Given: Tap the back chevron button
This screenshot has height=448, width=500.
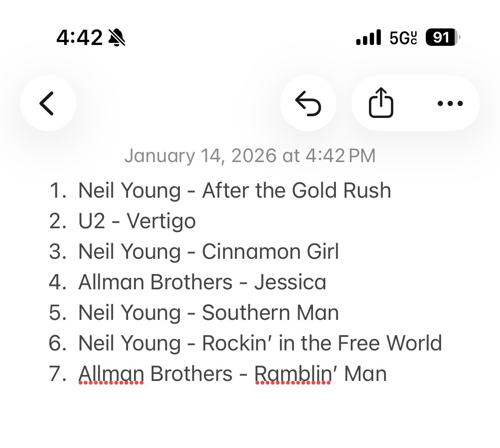Looking at the screenshot, I should click(48, 103).
